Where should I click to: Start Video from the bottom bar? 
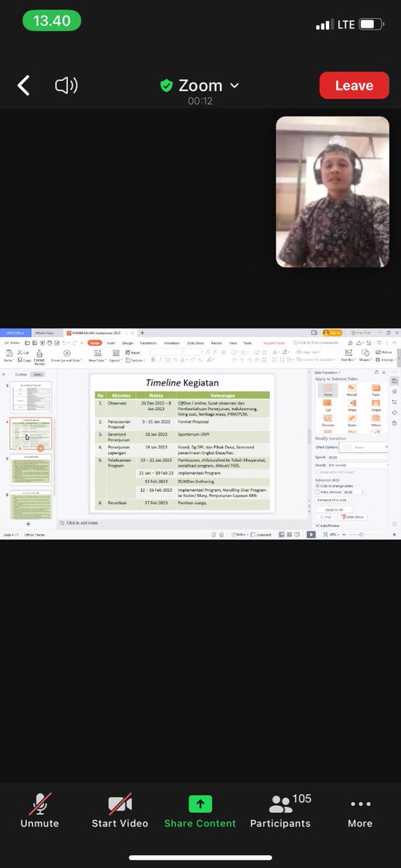coord(119,810)
